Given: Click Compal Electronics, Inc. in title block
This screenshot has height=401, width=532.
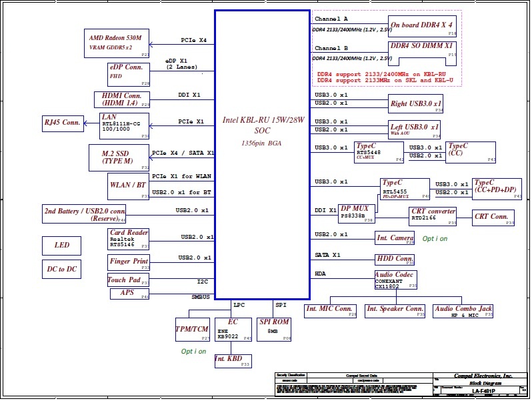Looking at the screenshot, I should click(x=483, y=376).
